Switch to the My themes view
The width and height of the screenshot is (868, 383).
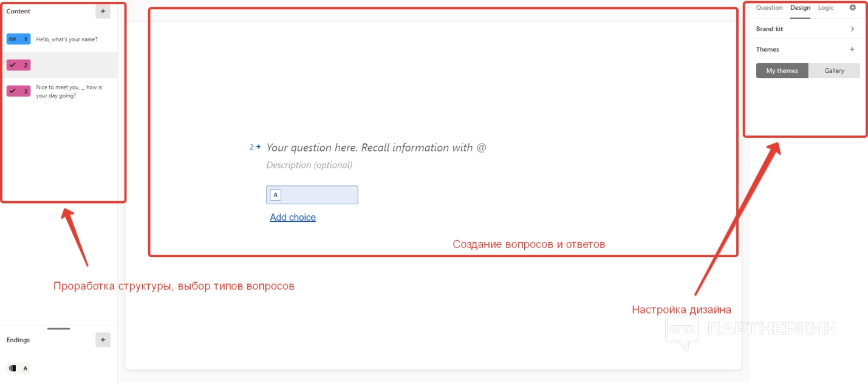[782, 71]
